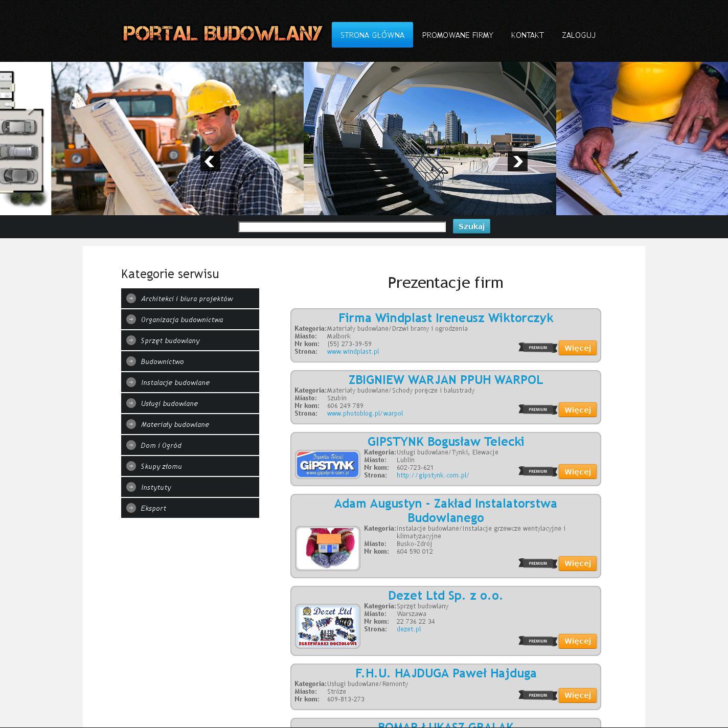Open the GIPSTYNK company logo thumbnail
The height and width of the screenshot is (728, 728).
point(328,464)
